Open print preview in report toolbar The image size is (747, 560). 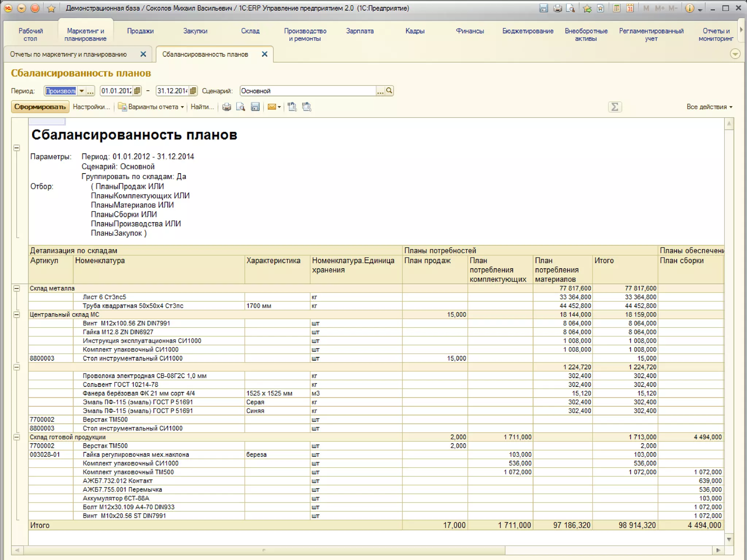coord(240,107)
